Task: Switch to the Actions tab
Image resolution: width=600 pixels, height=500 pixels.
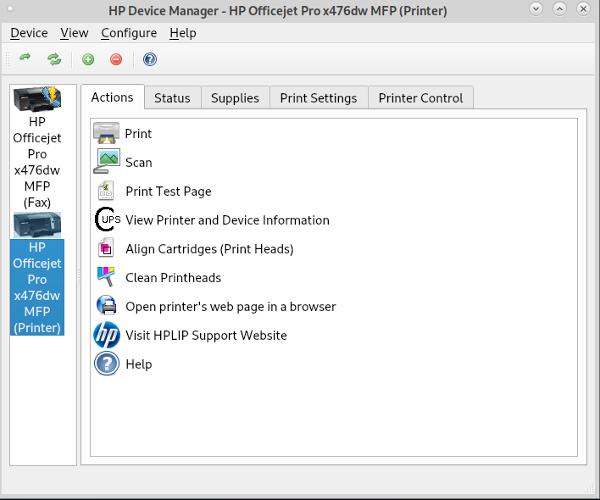Action: (x=112, y=97)
